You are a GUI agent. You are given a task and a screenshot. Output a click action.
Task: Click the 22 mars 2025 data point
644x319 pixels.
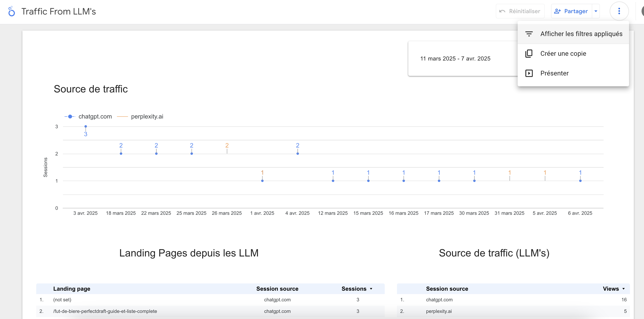[156, 154]
